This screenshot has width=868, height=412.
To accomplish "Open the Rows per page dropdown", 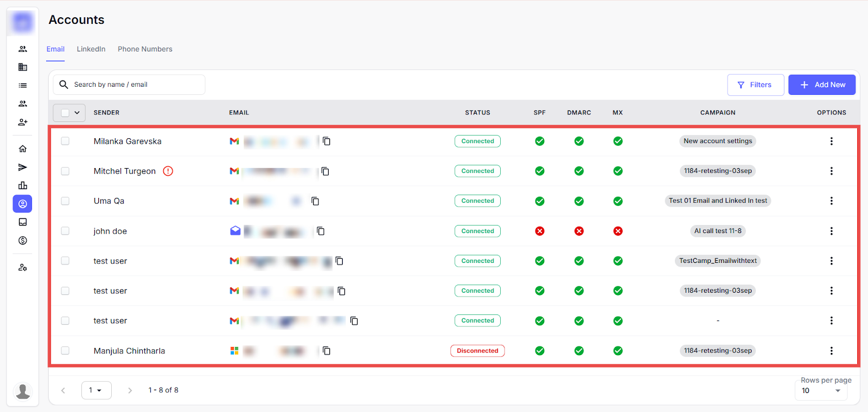I will pos(821,390).
